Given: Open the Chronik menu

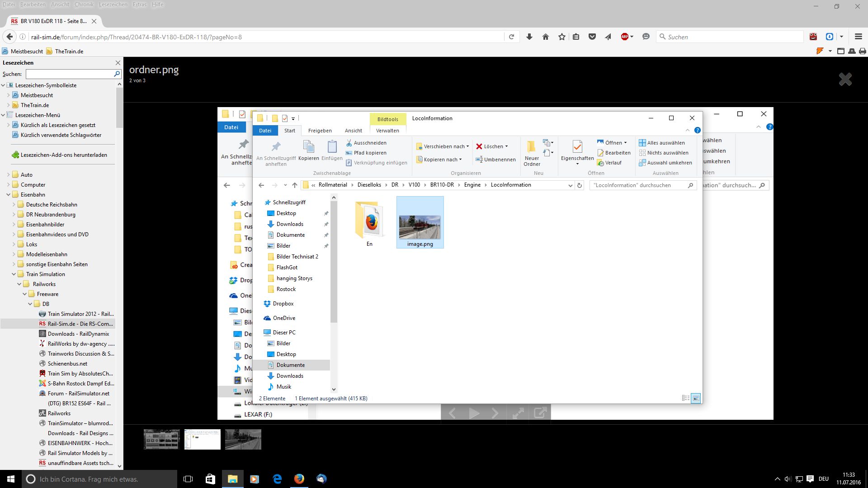Looking at the screenshot, I should pos(84,5).
